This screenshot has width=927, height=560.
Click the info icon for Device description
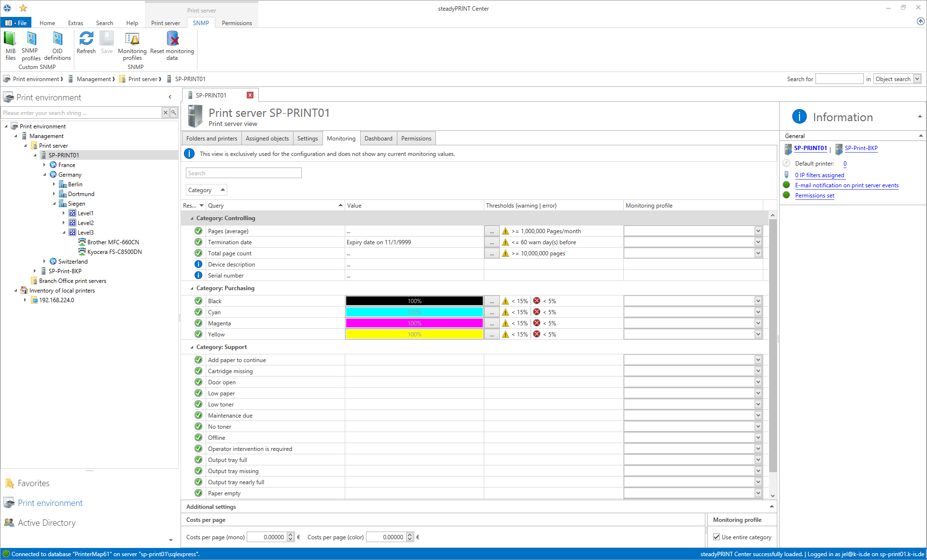(x=198, y=264)
